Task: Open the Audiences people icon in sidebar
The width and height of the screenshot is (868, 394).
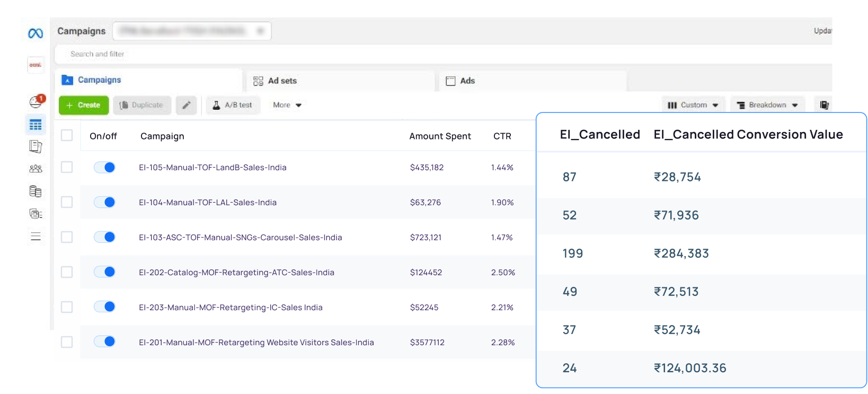Action: click(x=36, y=169)
